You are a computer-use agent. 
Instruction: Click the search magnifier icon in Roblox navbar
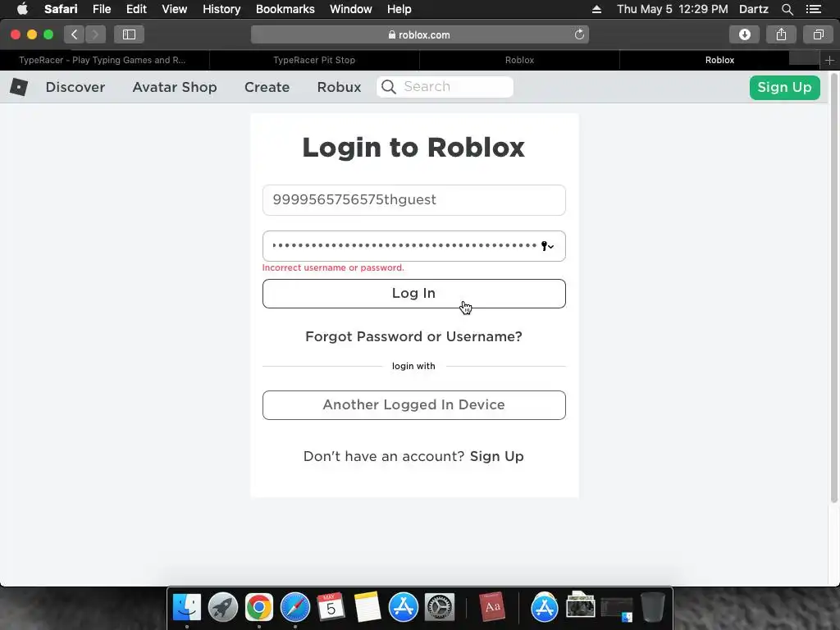[389, 87]
